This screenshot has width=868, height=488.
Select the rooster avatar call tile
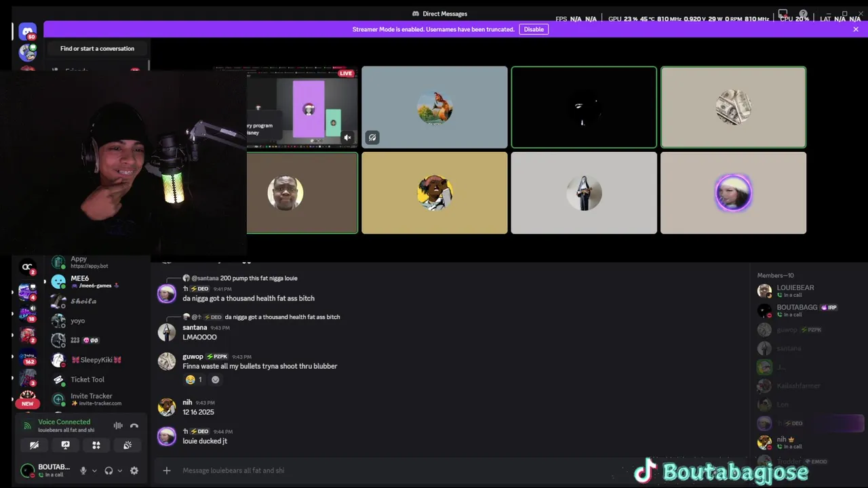coord(434,107)
